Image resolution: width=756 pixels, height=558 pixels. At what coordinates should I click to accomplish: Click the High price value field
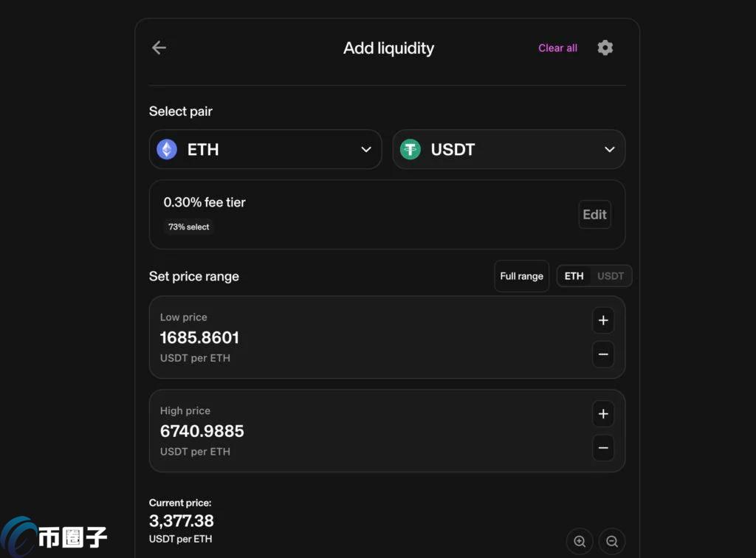[x=202, y=431]
